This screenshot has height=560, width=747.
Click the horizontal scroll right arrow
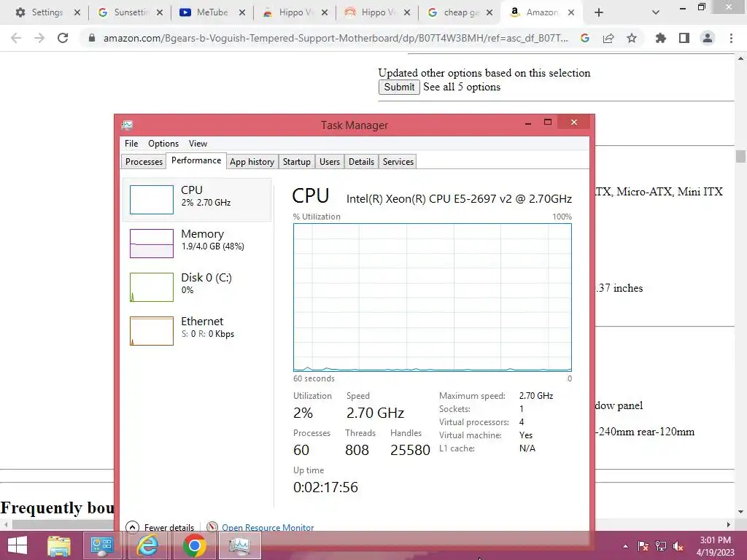[728, 524]
